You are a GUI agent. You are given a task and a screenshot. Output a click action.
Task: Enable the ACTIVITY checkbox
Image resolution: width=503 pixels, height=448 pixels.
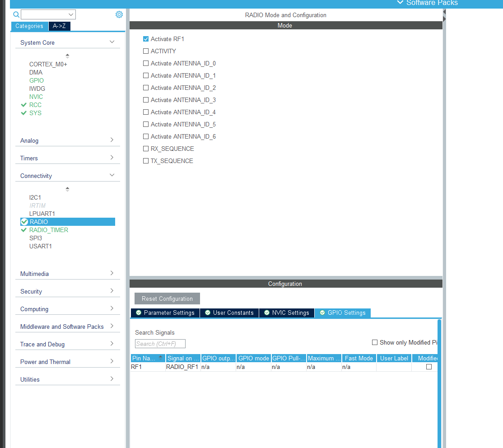146,51
